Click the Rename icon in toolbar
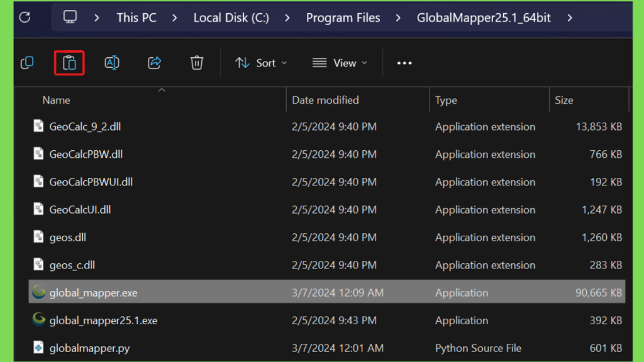Image resolution: width=644 pixels, height=362 pixels. [x=112, y=63]
